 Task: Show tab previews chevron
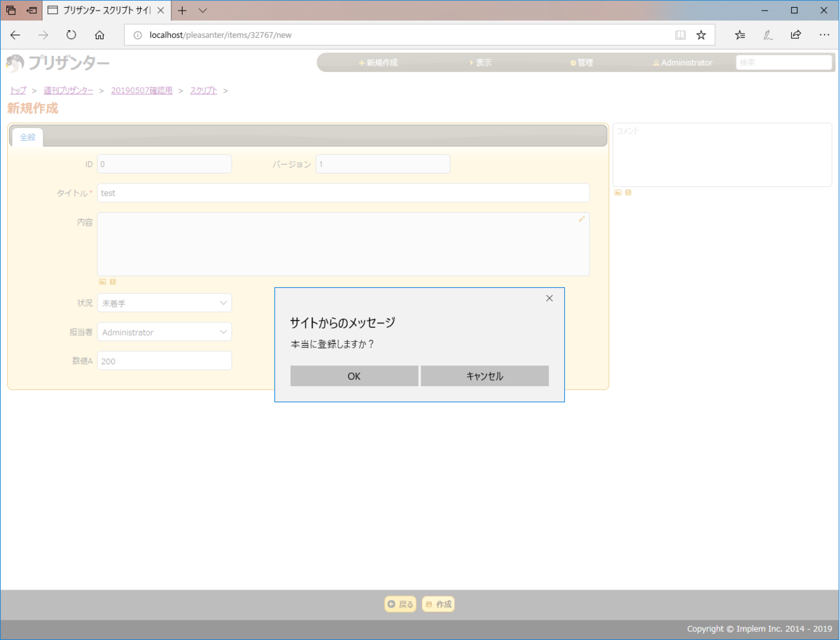click(x=203, y=11)
